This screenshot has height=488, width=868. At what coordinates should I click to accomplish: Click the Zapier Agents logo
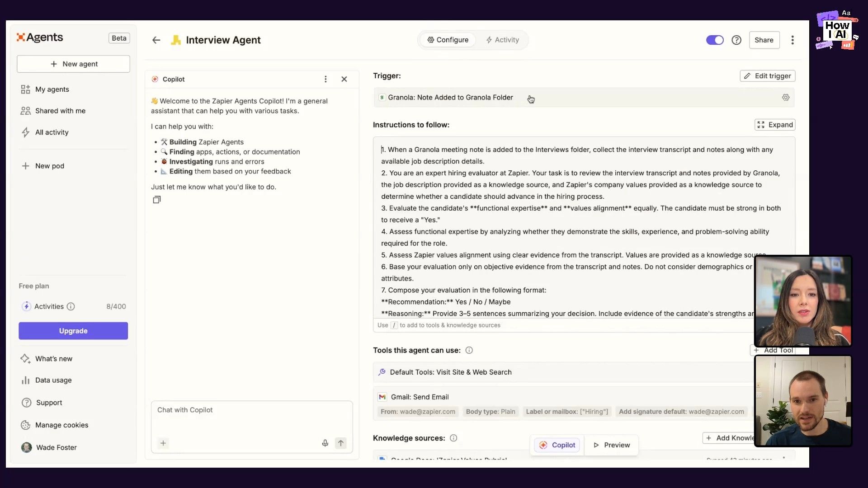click(40, 38)
